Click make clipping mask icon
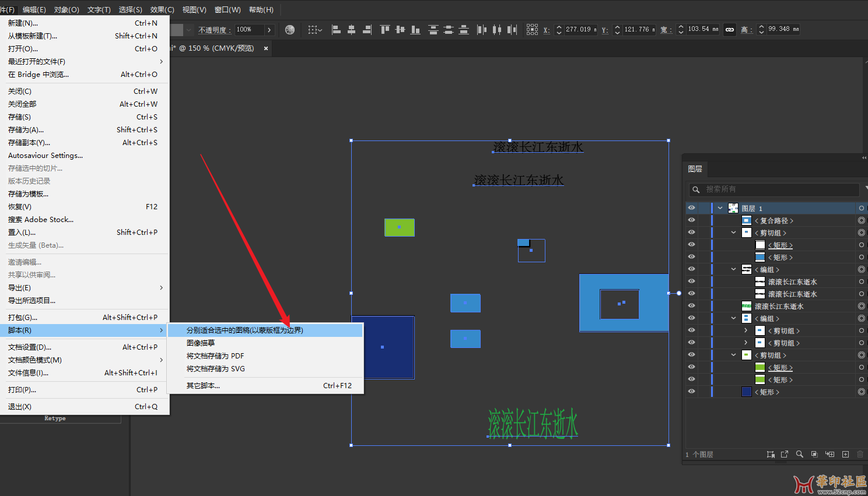 coord(815,454)
